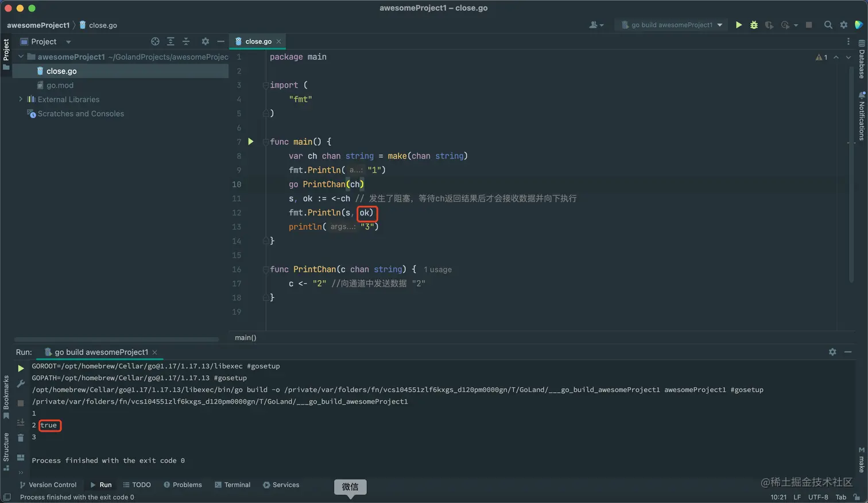This screenshot has width=868, height=503.
Task: Minimize the Run tool window
Action: (848, 352)
